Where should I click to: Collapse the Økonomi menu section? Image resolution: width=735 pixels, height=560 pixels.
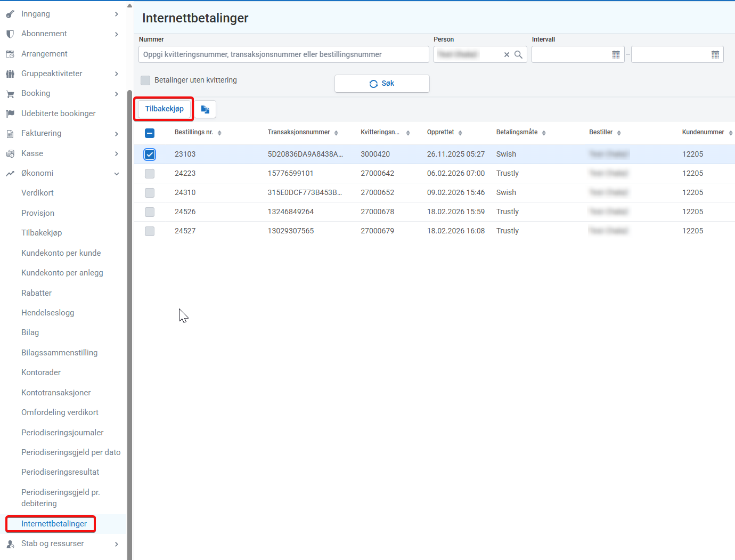pyautogui.click(x=117, y=174)
